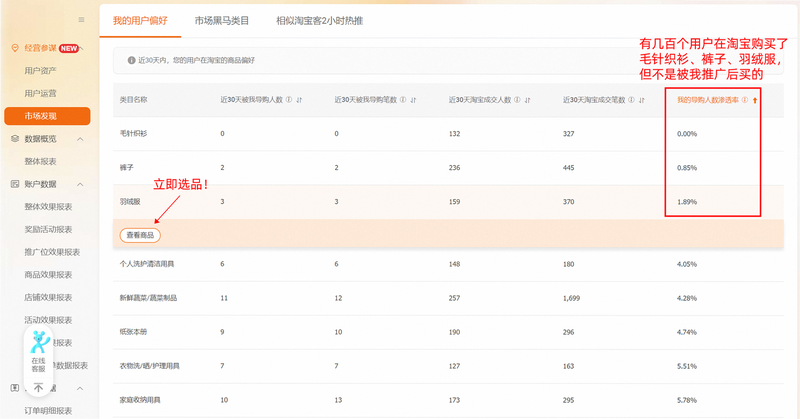Open 订单明细报表 in the sidebar
The width and height of the screenshot is (800, 419).
pyautogui.click(x=48, y=410)
